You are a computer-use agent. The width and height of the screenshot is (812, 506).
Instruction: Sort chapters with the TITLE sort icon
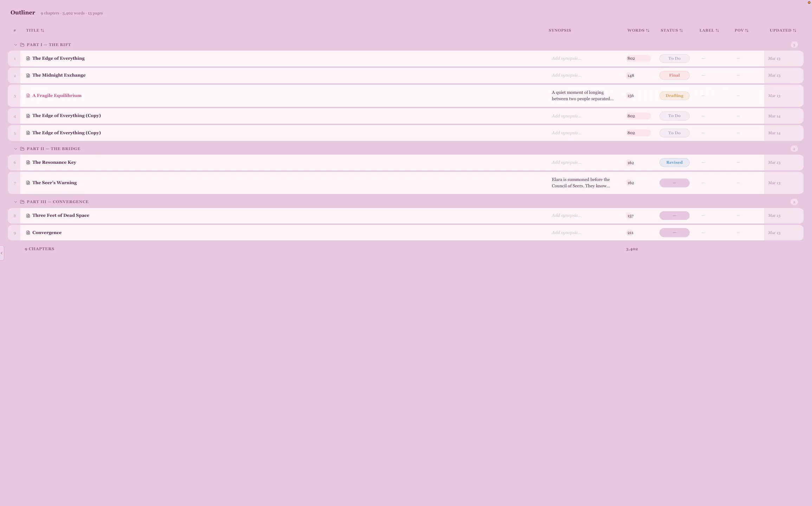tap(43, 30)
